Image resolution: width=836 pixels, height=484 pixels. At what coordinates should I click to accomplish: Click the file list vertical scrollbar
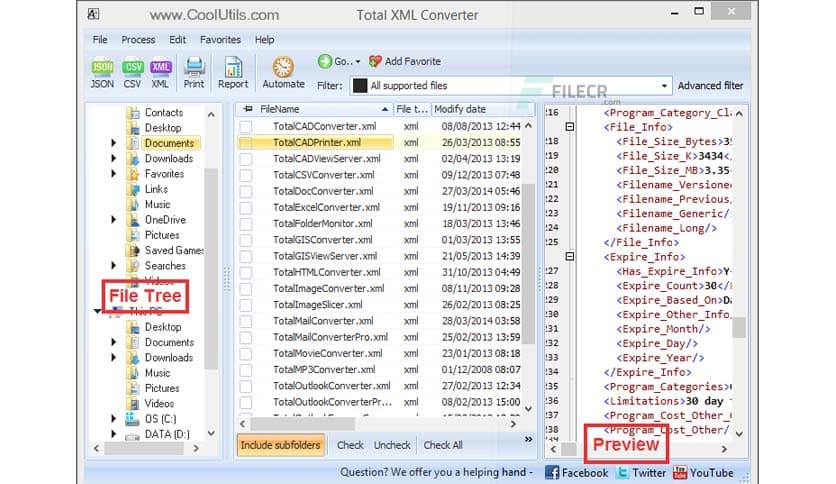[528, 264]
